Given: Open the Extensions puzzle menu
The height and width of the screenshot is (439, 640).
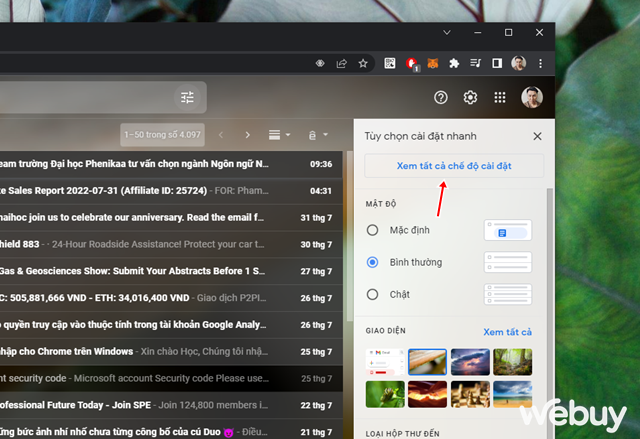Looking at the screenshot, I should pos(454,63).
